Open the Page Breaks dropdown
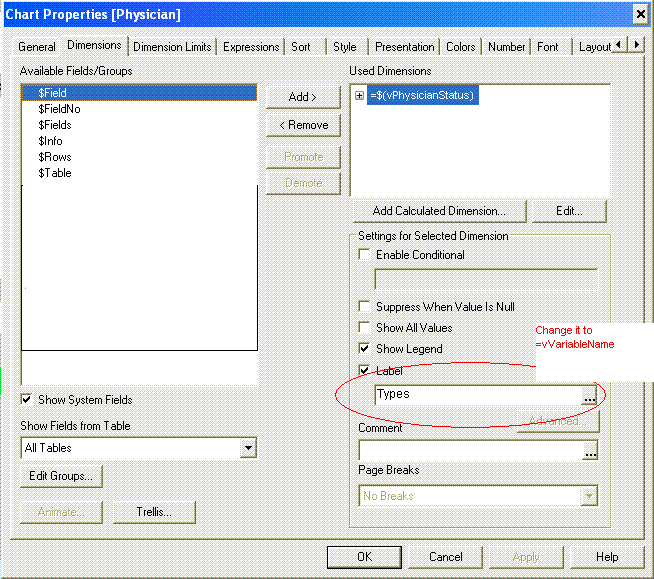654x579 pixels. [x=589, y=496]
